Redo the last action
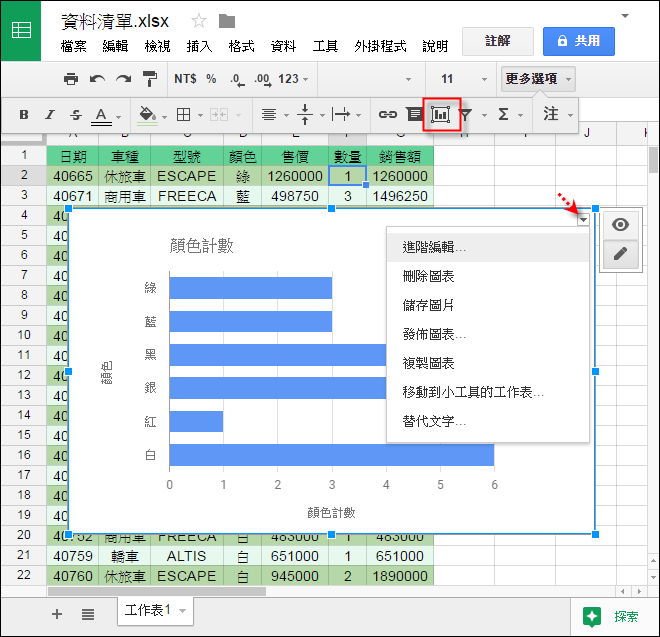 coord(123,79)
